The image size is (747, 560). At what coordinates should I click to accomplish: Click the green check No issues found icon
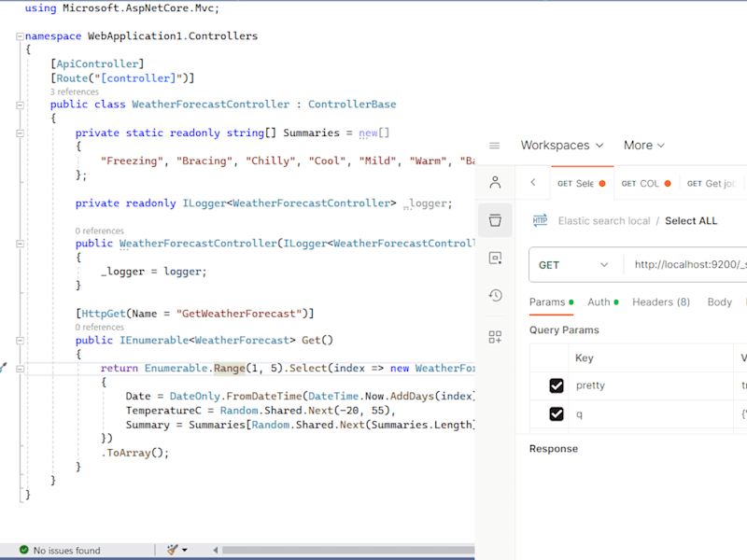click(x=24, y=550)
